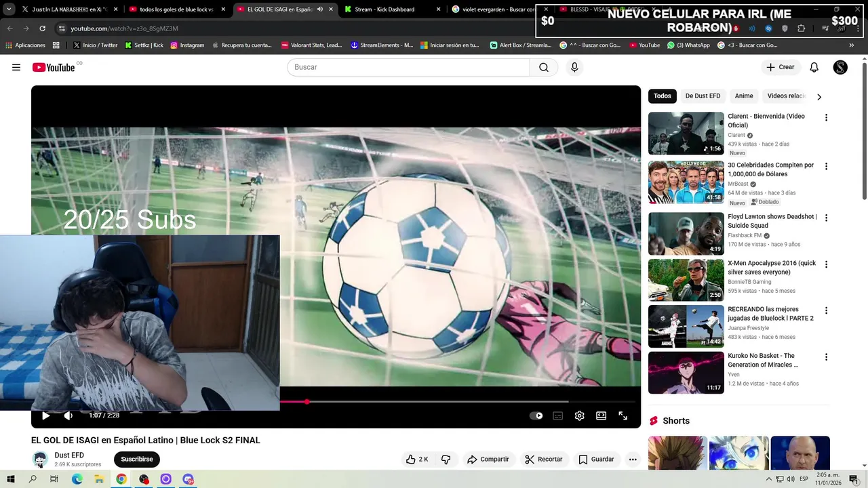Viewport: 868px width, 488px height.
Task: Open the Aplicaciones bookmark
Action: click(26, 45)
